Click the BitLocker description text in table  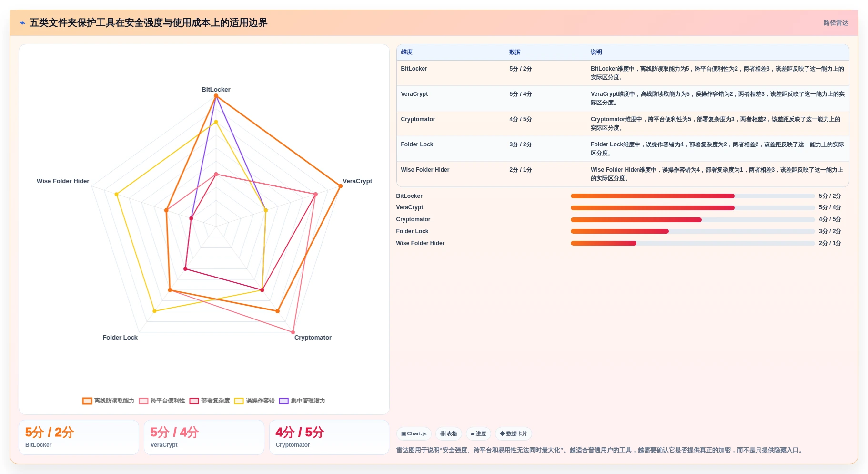(717, 73)
